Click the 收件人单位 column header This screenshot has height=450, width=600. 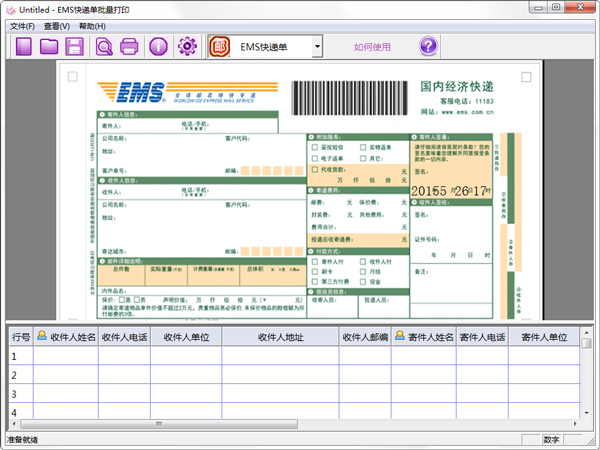(186, 337)
